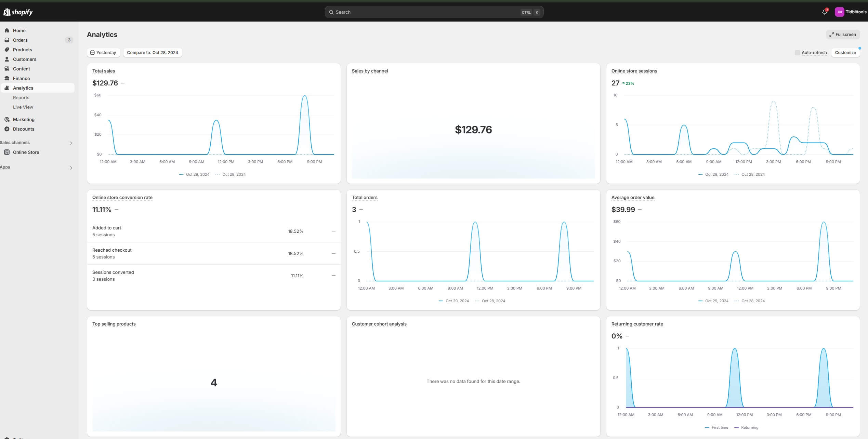
Task: Click the Home icon in sidebar
Action: point(7,30)
